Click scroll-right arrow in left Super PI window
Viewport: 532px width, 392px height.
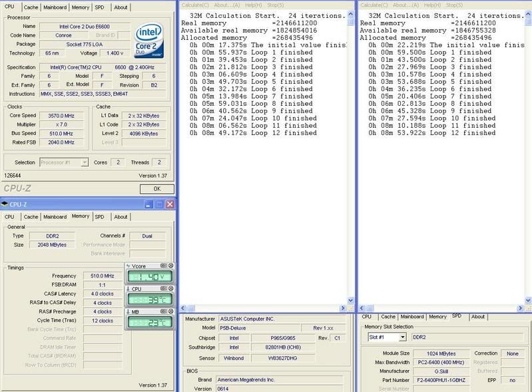pyautogui.click(x=343, y=308)
